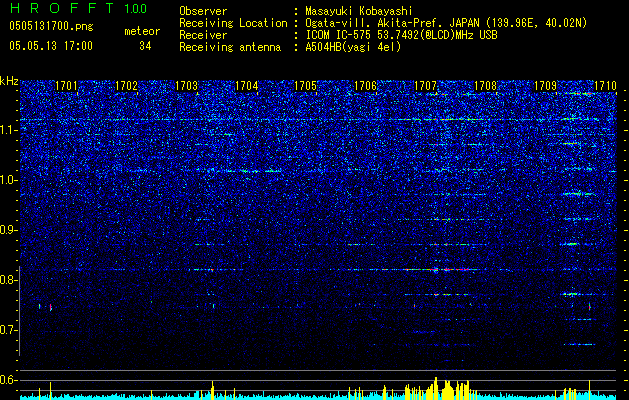Image resolution: width=629 pixels, height=400 pixels.
Task: Click the 0.7 kHz axis label
Action: [x=8, y=330]
